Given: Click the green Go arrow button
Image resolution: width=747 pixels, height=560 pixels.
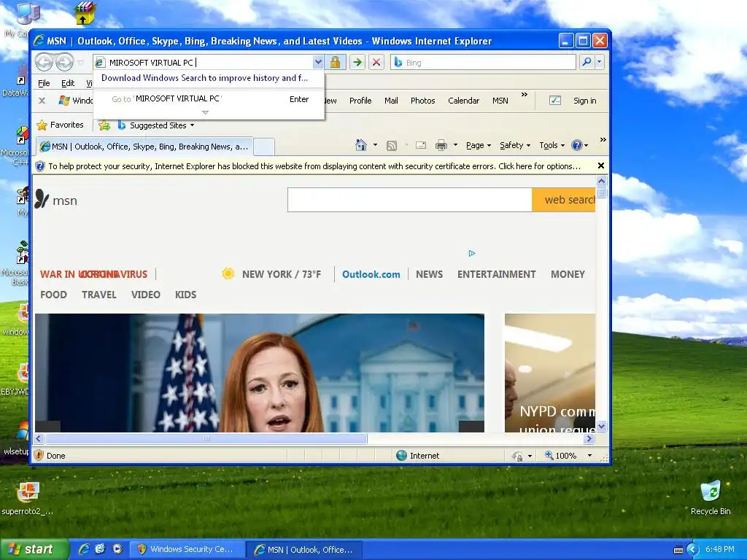Looking at the screenshot, I should (x=357, y=63).
